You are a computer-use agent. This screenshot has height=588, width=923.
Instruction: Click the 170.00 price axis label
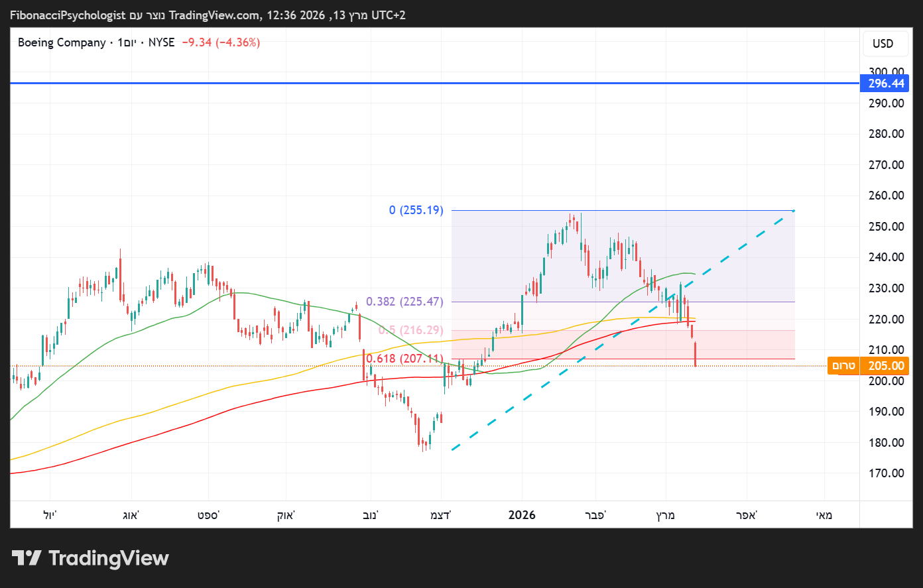point(887,473)
